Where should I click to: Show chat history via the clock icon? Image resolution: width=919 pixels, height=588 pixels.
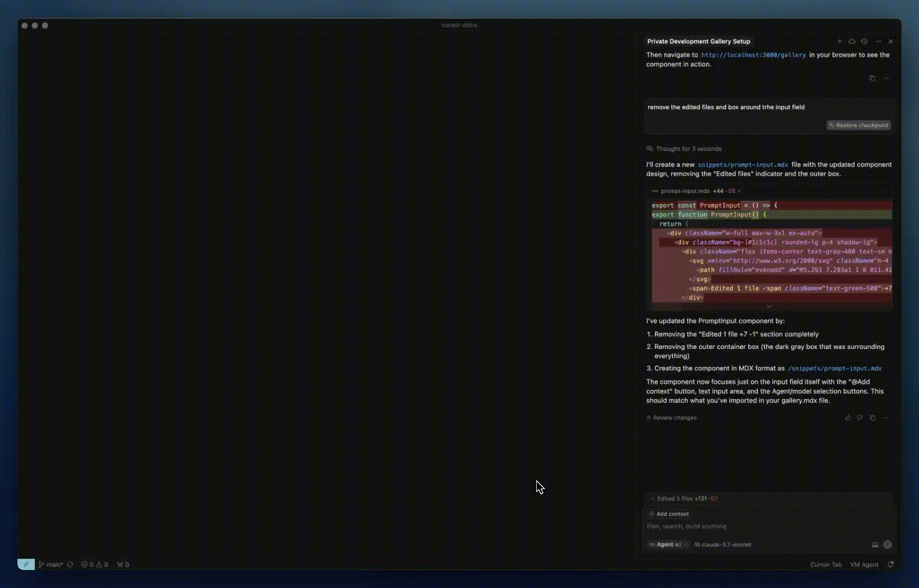pyautogui.click(x=864, y=41)
